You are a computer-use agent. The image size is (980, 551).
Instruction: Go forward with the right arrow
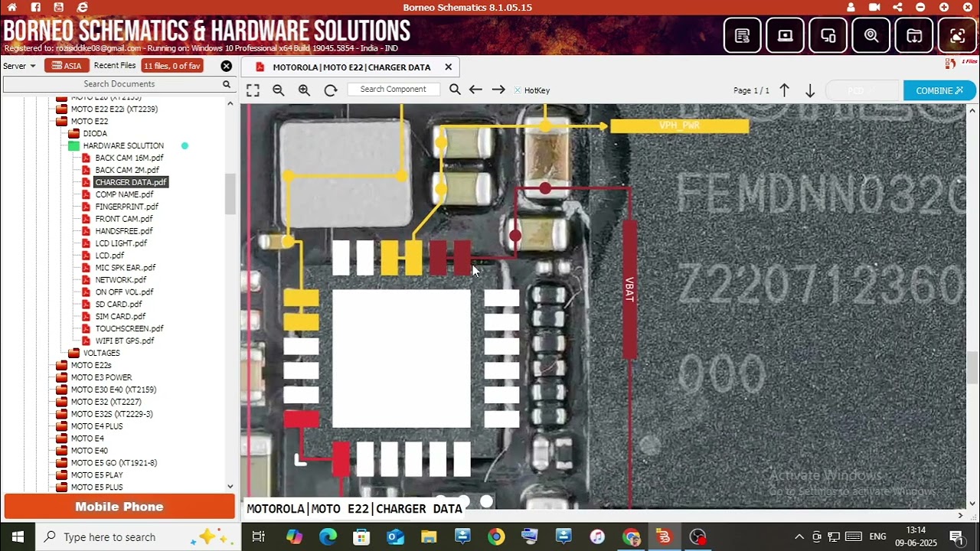pos(498,90)
